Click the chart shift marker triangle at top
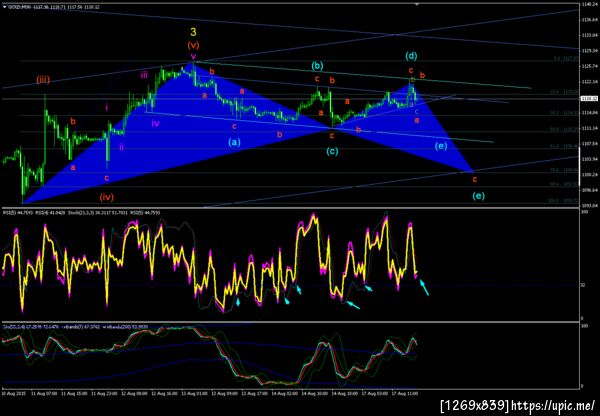600x416 pixels. 417,4
